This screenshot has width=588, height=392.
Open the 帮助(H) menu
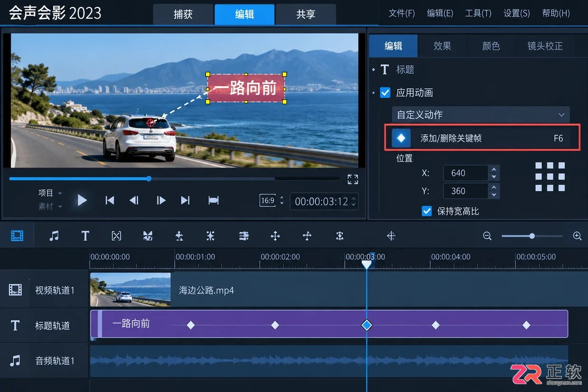(556, 13)
